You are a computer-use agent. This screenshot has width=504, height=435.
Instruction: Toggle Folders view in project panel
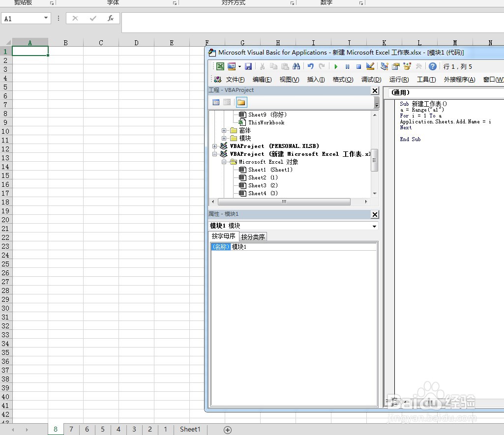[x=241, y=103]
